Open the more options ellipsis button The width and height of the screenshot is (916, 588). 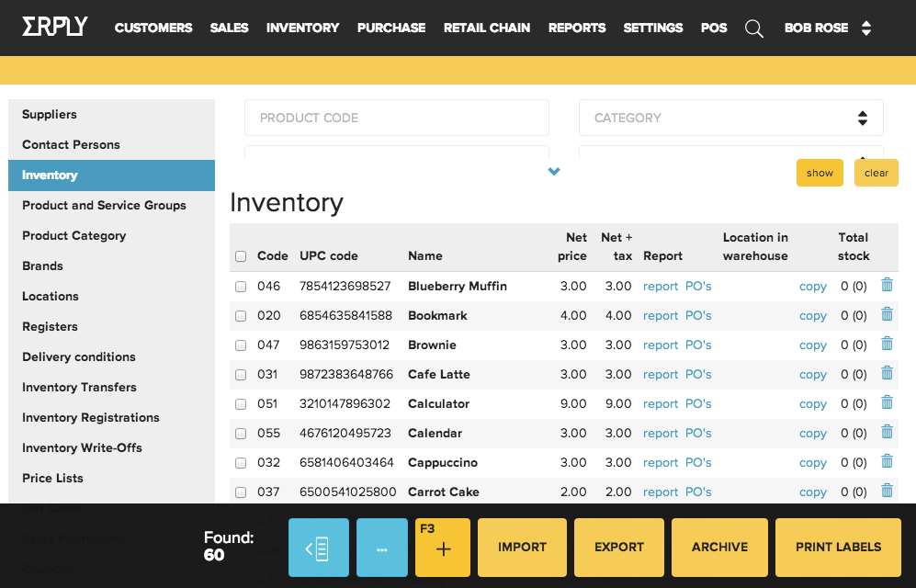pyautogui.click(x=381, y=548)
